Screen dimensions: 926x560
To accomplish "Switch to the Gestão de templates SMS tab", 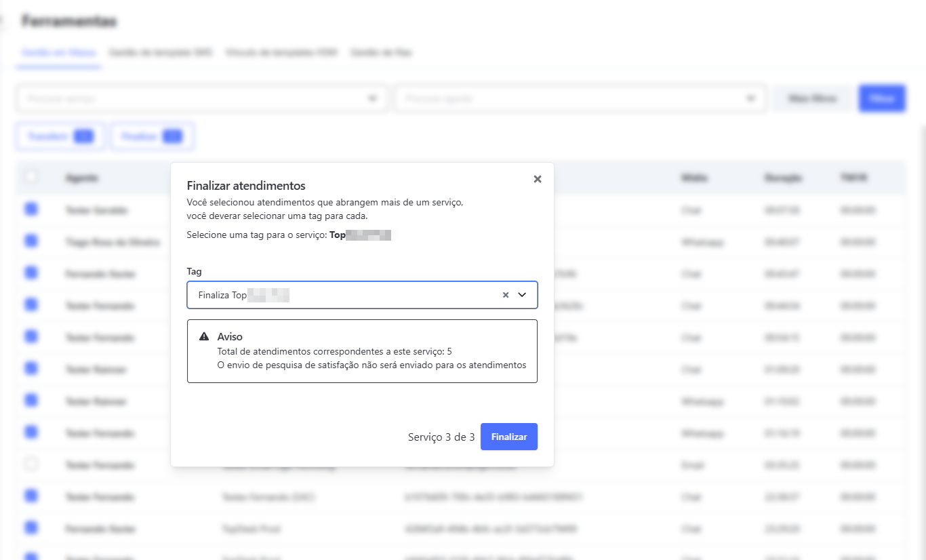I will point(161,52).
